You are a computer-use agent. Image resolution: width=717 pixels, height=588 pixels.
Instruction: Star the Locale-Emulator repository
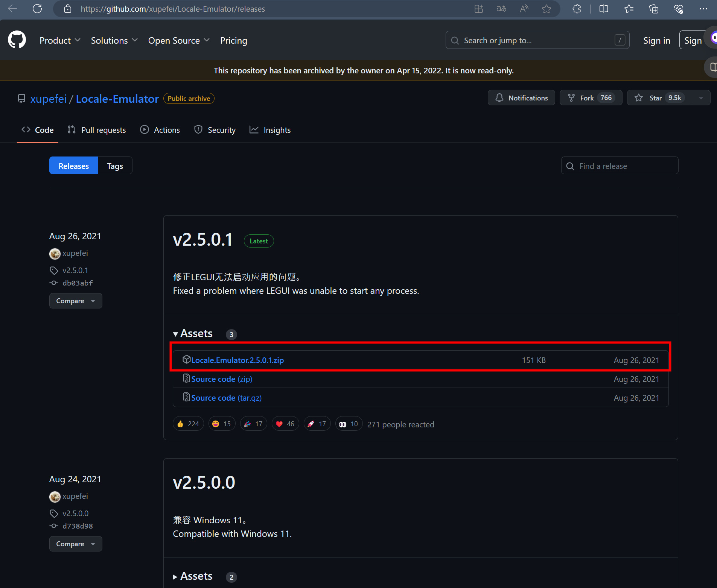[659, 98]
